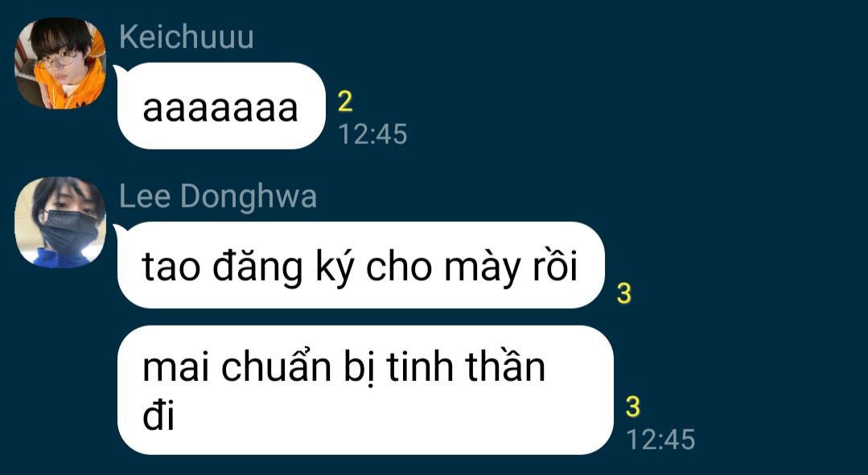
Task: Select the "tao đăng ký cho mày rồi" bubble
Action: coord(360,265)
